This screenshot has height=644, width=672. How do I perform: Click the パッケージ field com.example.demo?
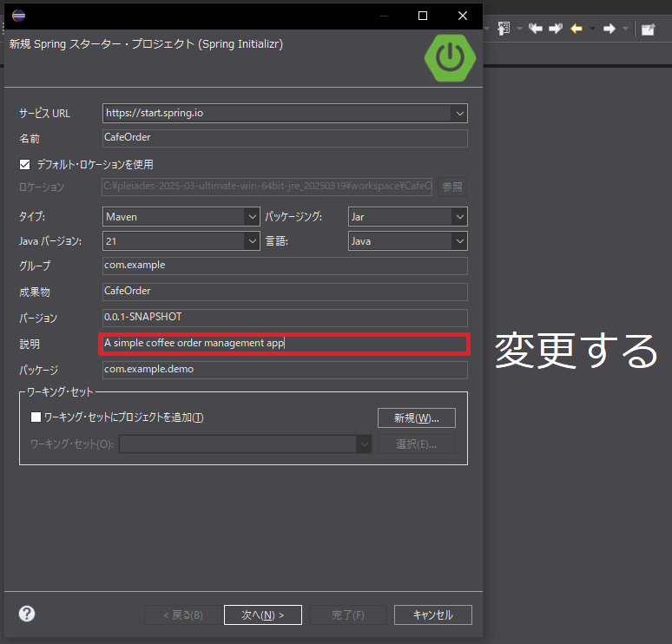(x=285, y=370)
